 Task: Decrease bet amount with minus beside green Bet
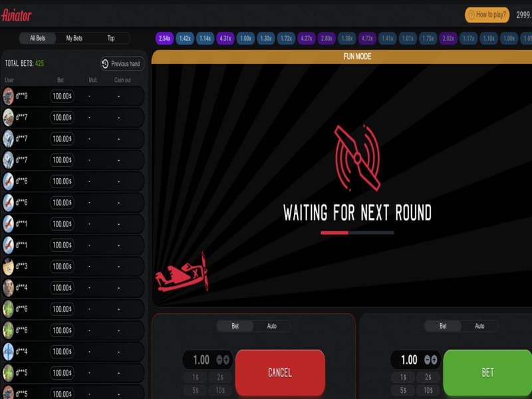pos(427,360)
